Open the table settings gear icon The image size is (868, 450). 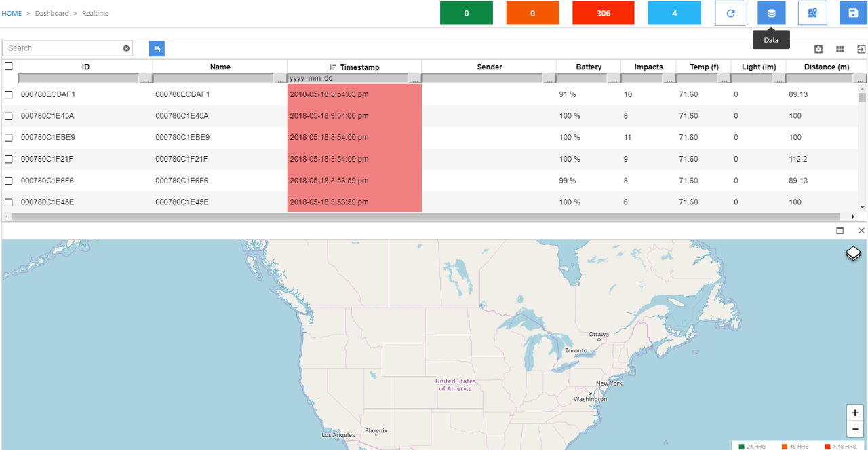tap(818, 49)
